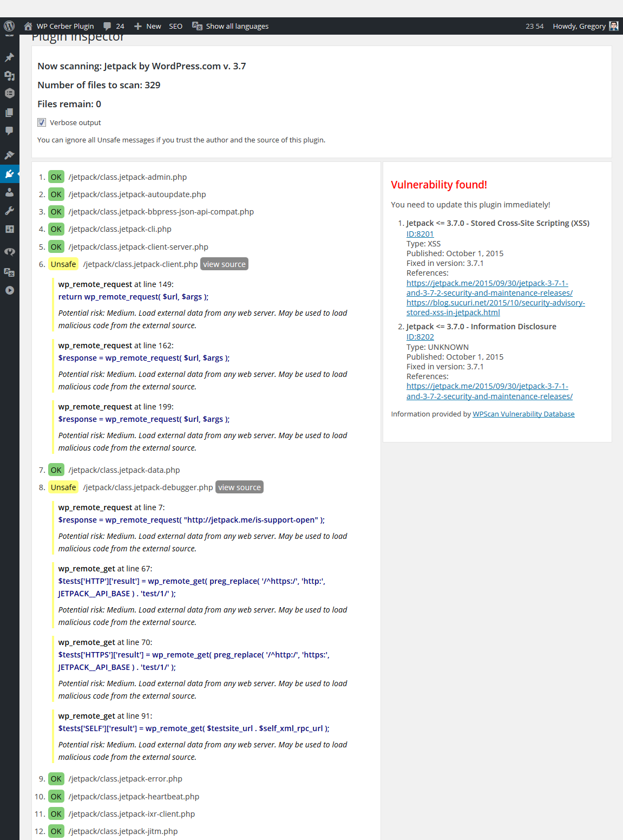Open WPScan Vulnerability Database link

pyautogui.click(x=523, y=414)
